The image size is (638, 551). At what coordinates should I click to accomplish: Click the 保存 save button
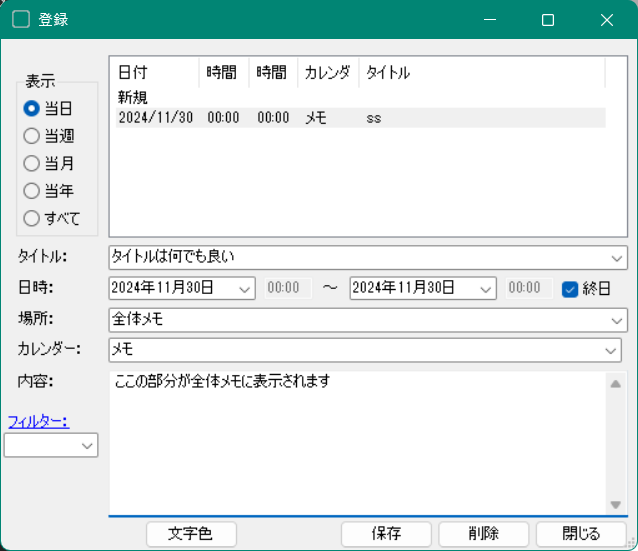[386, 534]
